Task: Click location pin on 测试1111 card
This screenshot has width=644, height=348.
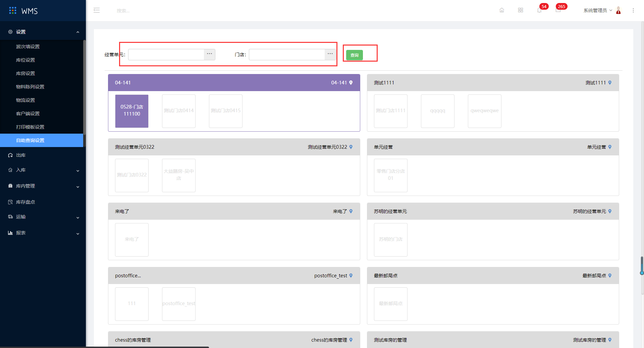Action: pyautogui.click(x=610, y=83)
